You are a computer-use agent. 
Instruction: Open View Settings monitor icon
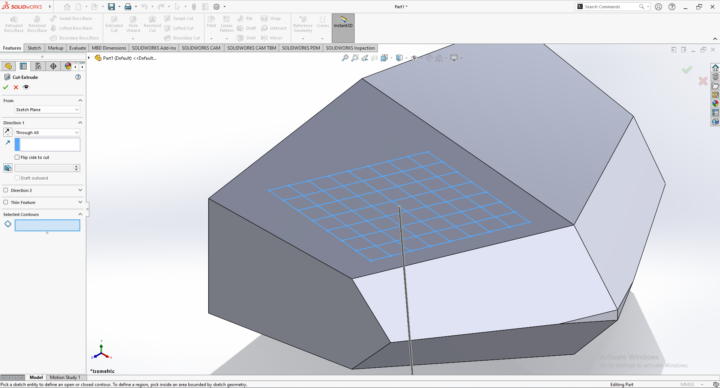[454, 58]
